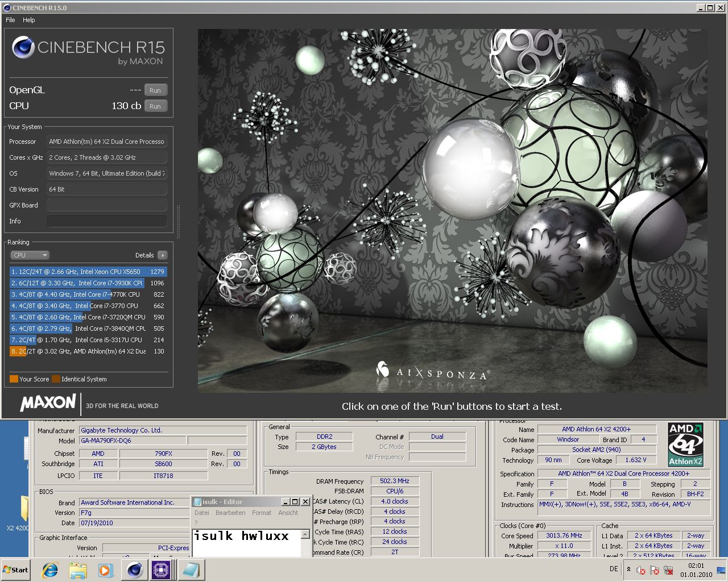Click the Editor window notepad title icon
This screenshot has width=728, height=582.
point(197,502)
